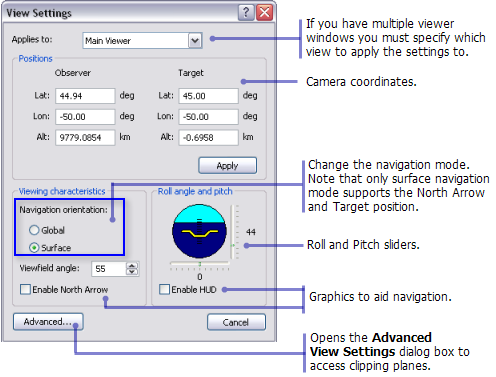Click the Observer Lon field

point(85,117)
